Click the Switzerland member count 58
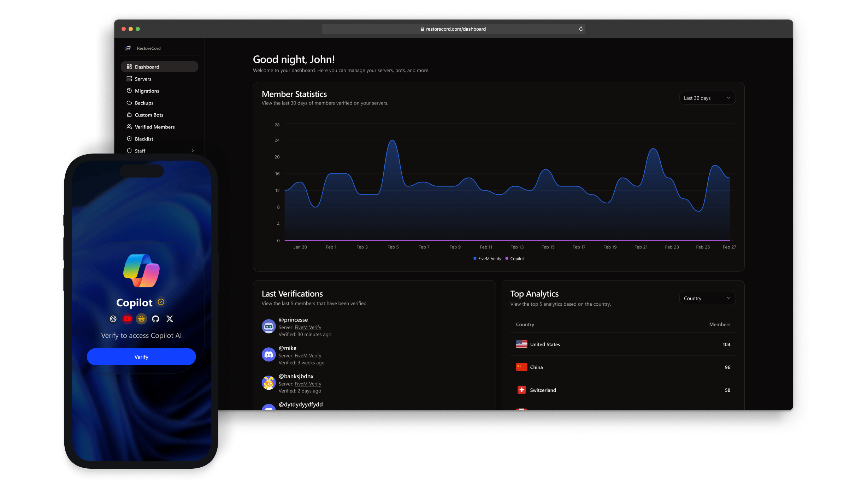 727,390
